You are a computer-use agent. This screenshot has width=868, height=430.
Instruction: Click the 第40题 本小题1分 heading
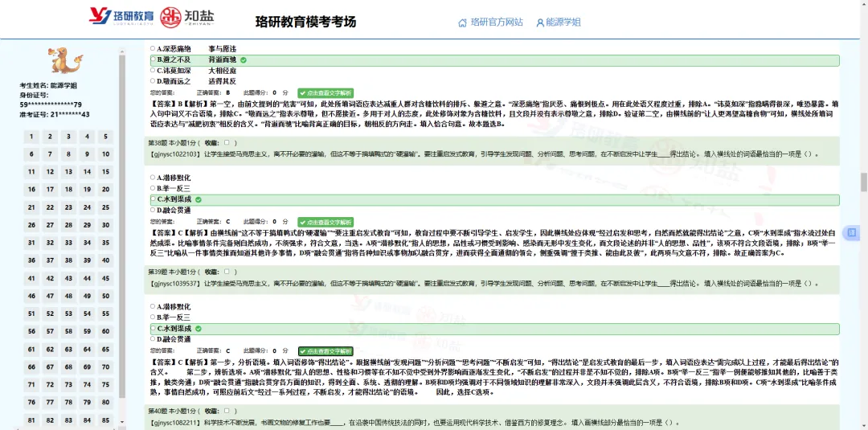172,411
